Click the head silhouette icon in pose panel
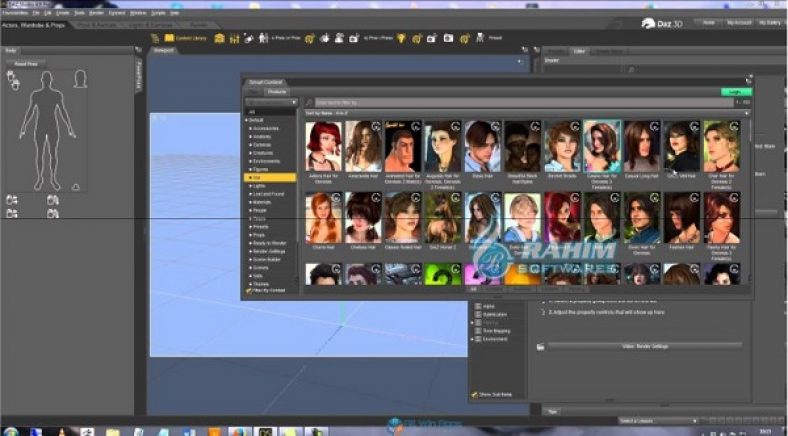 click(x=80, y=79)
